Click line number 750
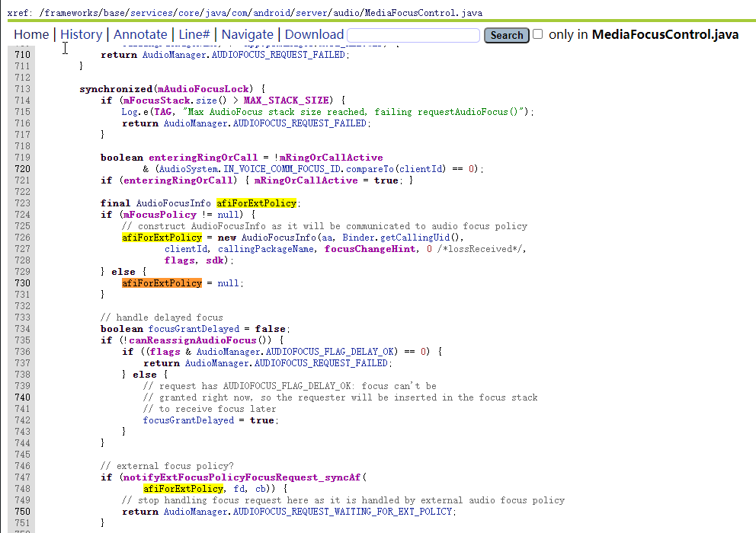 click(x=22, y=512)
